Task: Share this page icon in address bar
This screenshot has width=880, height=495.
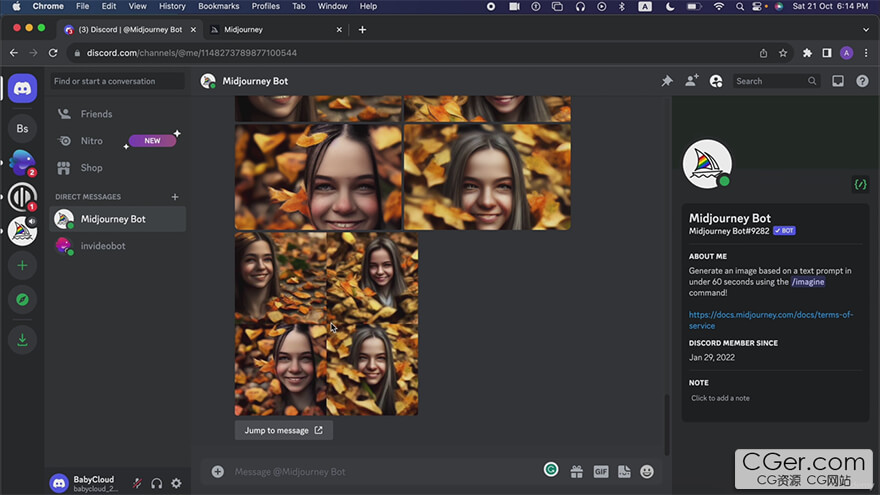Action: pyautogui.click(x=763, y=53)
